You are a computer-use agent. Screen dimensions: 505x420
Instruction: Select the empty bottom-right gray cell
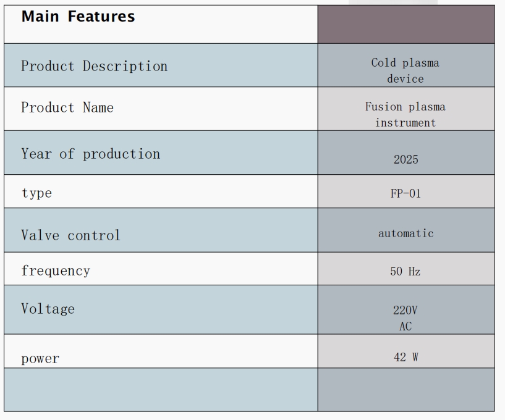tap(406, 390)
